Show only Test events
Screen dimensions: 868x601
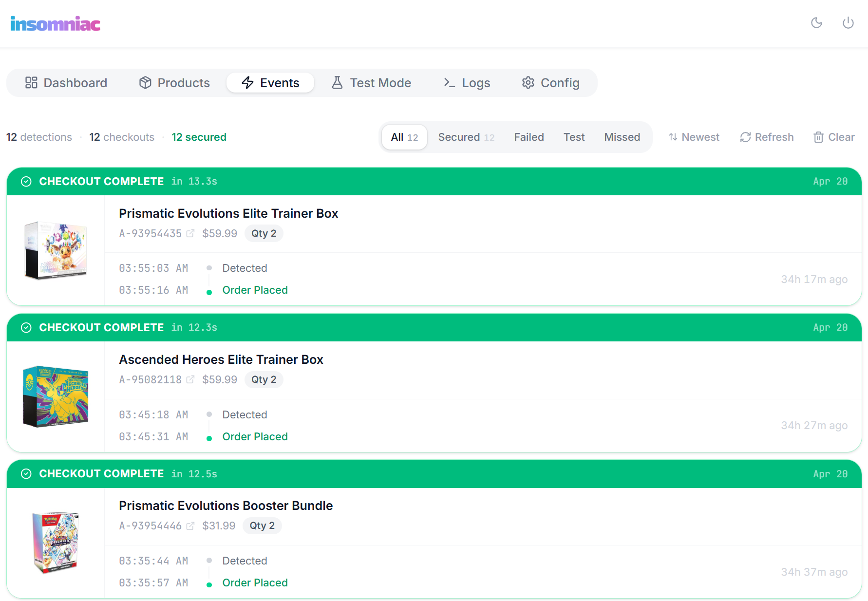(574, 137)
